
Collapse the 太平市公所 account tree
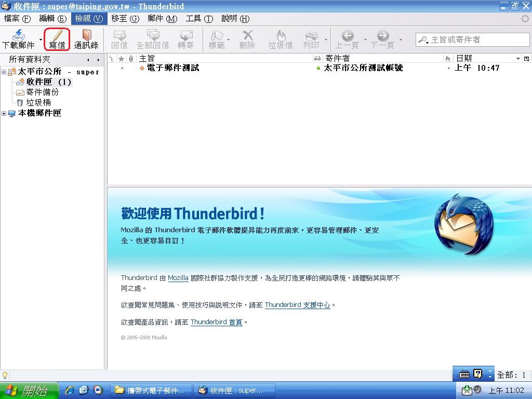4,72
